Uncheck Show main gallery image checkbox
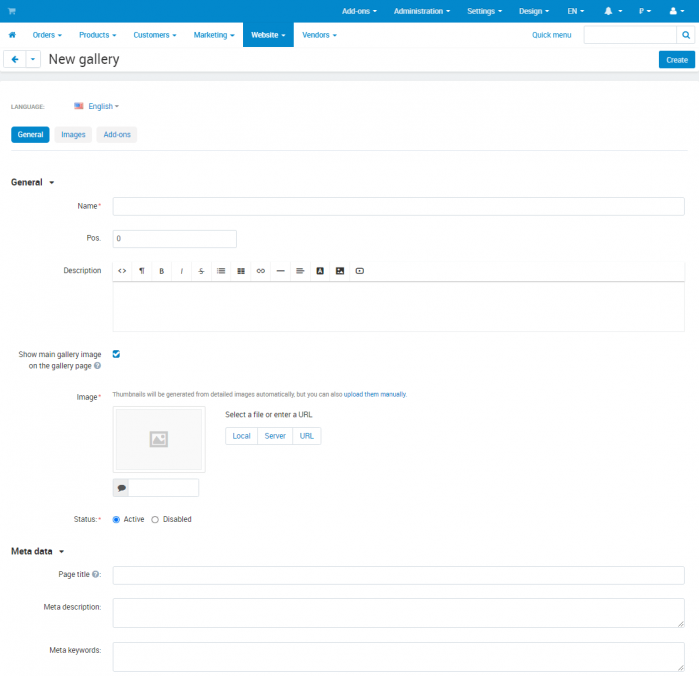Image resolution: width=700 pixels, height=676 pixels. (x=116, y=354)
